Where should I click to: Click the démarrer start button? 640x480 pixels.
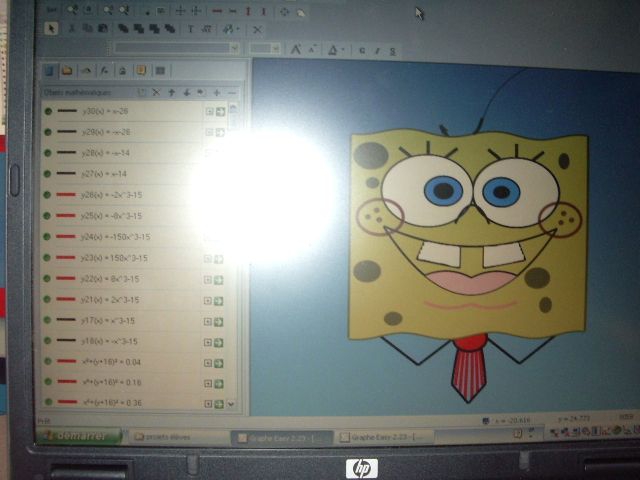click(x=79, y=436)
